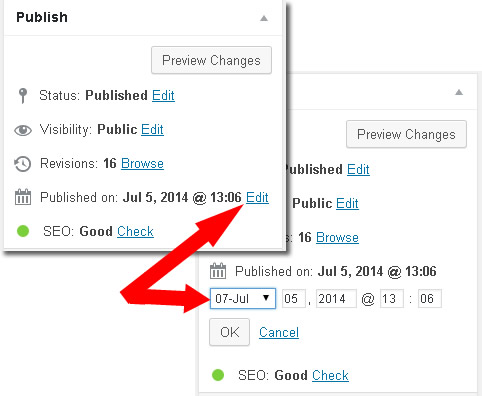Click the Visibility eye icon
The image size is (482, 396).
click(23, 130)
